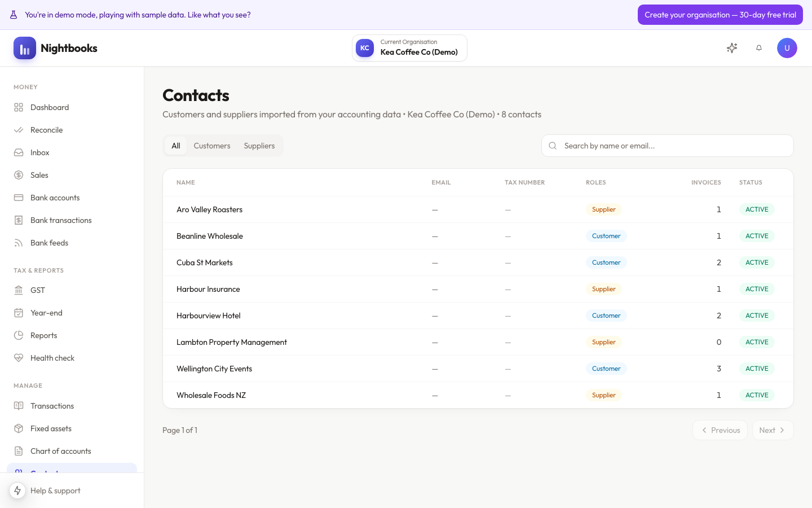Focus the search by name or email field
Screen dimensions: 812x508
(x=668, y=146)
